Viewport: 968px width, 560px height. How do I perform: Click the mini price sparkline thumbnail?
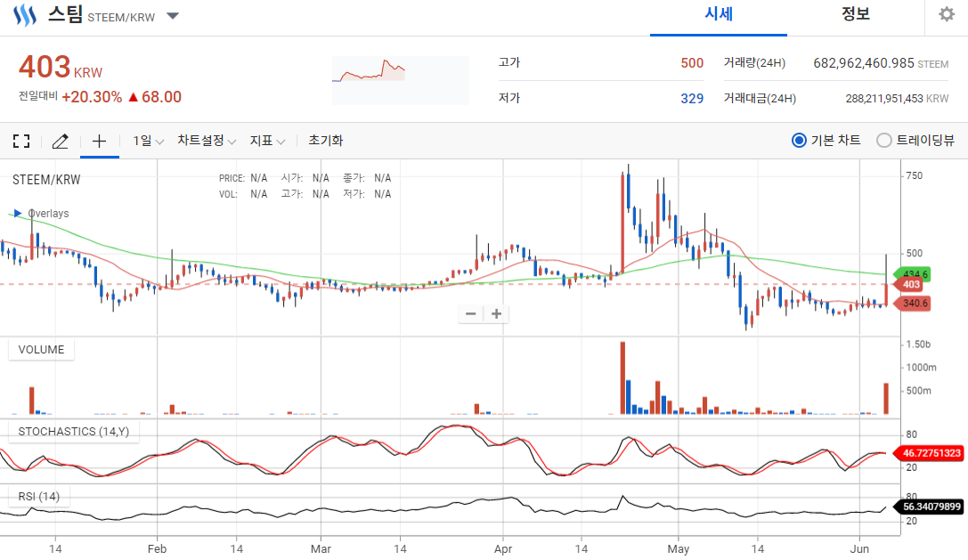tap(400, 80)
